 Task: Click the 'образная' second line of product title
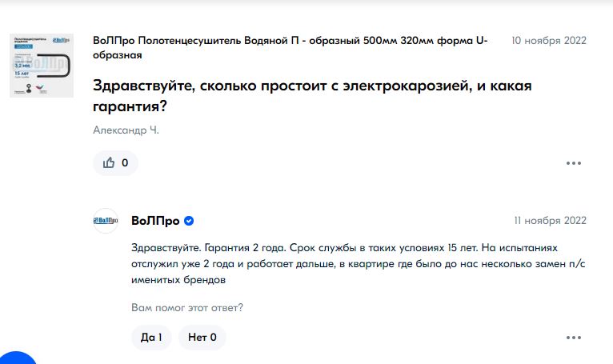(x=118, y=55)
